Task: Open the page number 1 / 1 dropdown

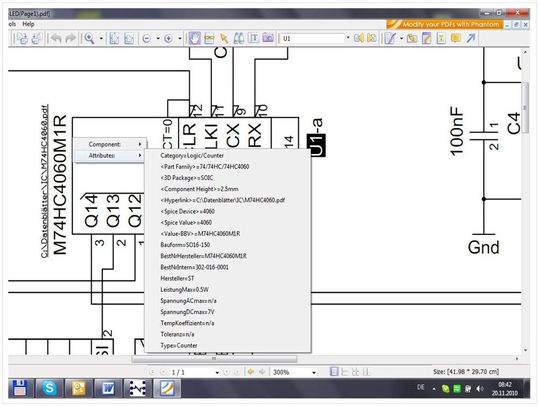Action: (x=217, y=373)
